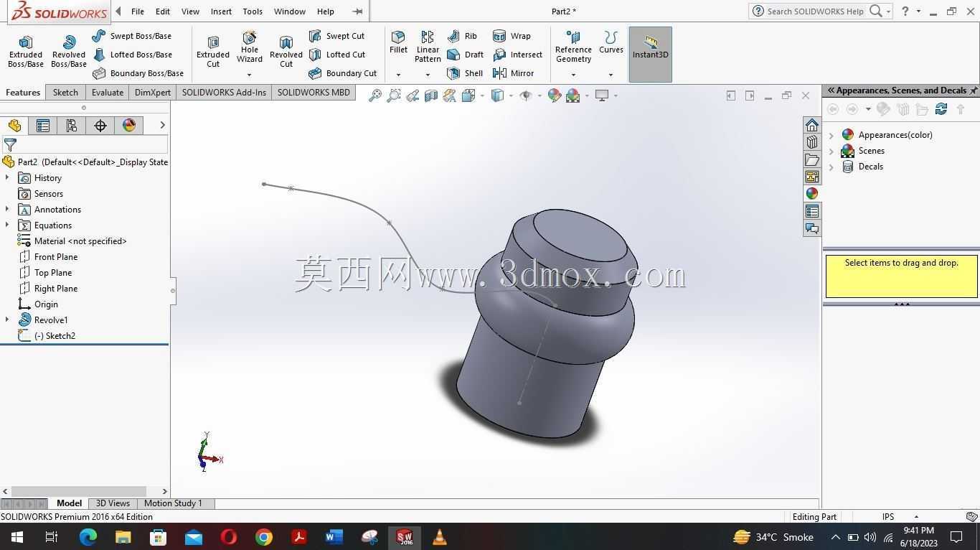Switch to Sketch tab
The height and width of the screenshot is (550, 980).
(x=65, y=93)
